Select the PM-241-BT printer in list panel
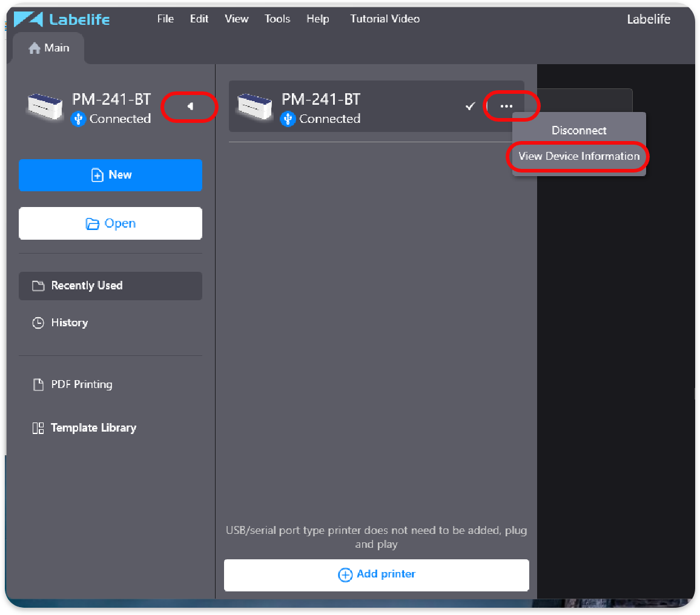This screenshot has height=615, width=700. tap(376, 106)
